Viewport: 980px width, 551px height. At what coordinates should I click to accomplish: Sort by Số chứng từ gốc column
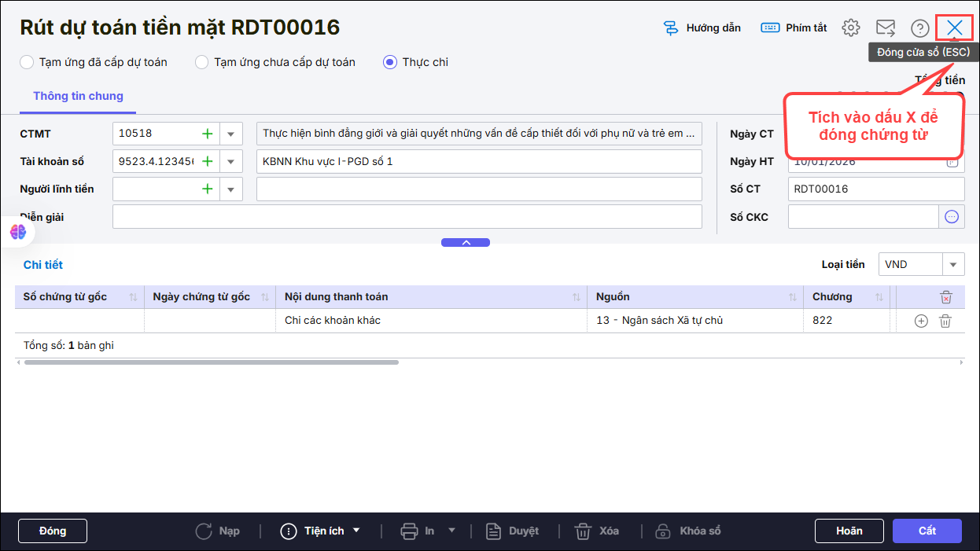tap(133, 297)
